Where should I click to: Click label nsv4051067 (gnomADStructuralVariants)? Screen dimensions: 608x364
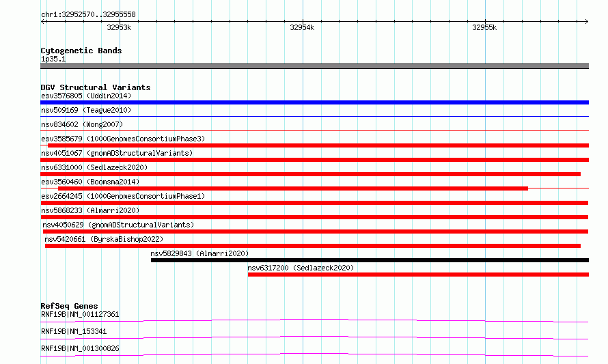(x=117, y=153)
